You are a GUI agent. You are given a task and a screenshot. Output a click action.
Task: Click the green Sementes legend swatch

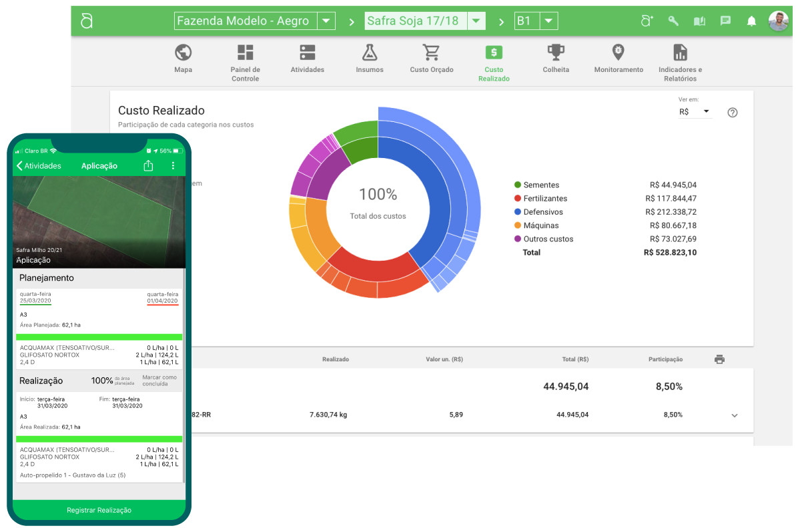click(518, 185)
